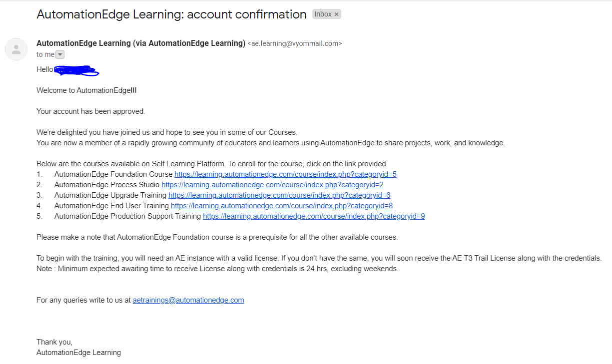The height and width of the screenshot is (364, 612).
Task: Click the "Thank you," closing line
Action: coord(54,342)
